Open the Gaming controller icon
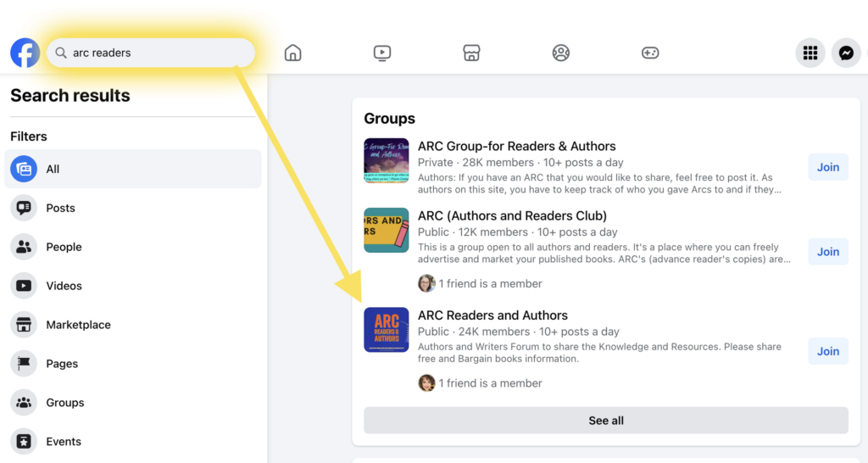868x463 pixels. point(650,53)
